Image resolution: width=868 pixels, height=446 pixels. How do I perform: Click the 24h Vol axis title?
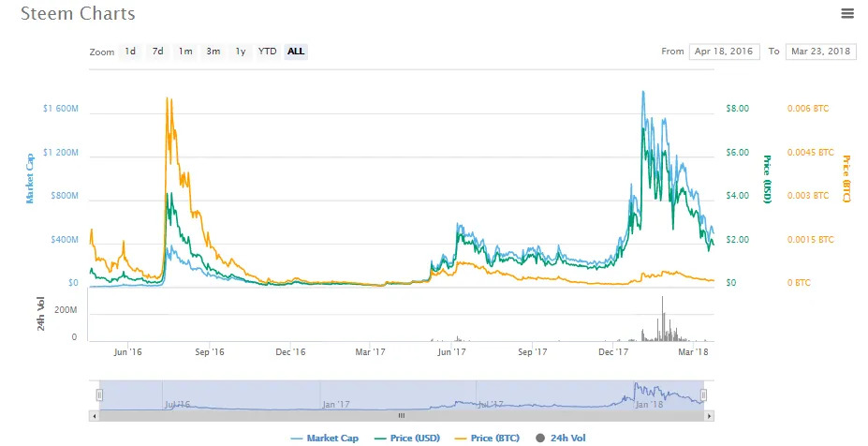point(41,314)
